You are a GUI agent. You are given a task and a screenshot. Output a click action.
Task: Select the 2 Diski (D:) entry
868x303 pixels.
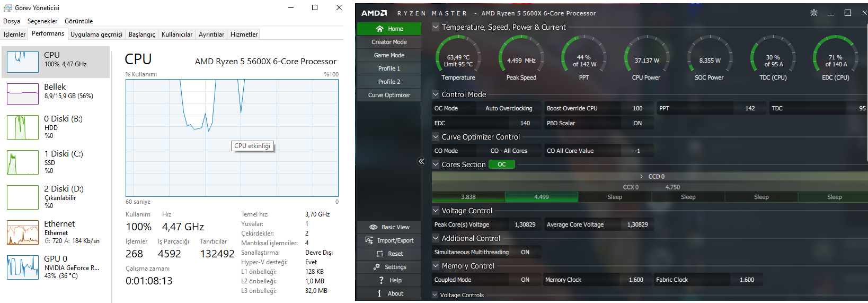tap(56, 197)
